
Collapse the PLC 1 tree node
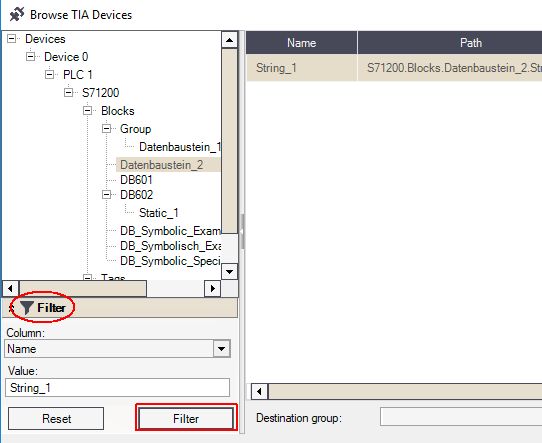click(50, 74)
